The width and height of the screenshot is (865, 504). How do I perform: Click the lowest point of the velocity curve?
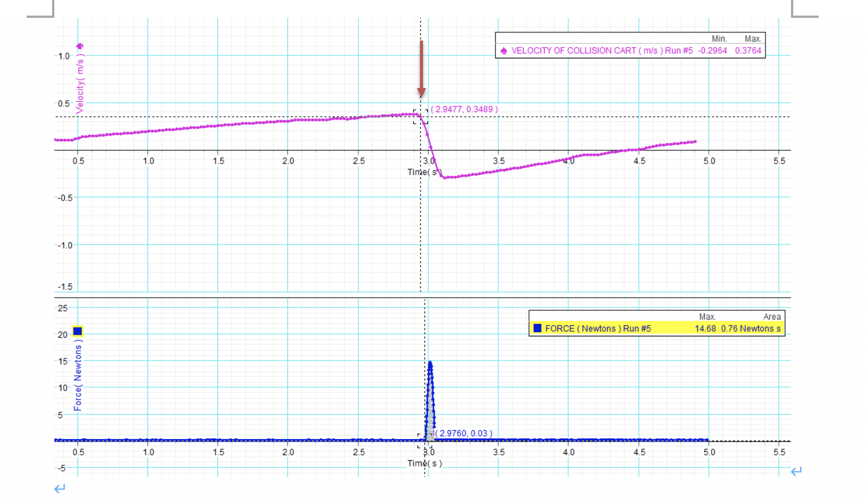444,177
